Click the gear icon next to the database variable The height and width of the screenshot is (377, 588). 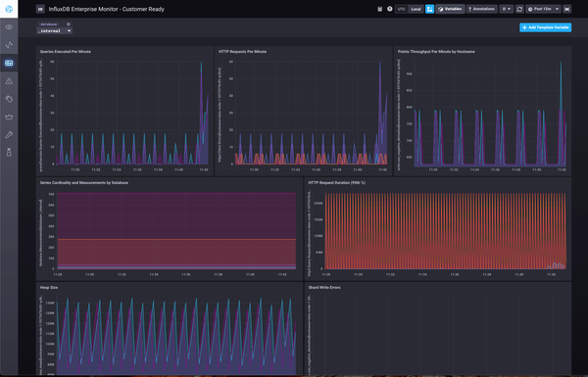[x=69, y=24]
